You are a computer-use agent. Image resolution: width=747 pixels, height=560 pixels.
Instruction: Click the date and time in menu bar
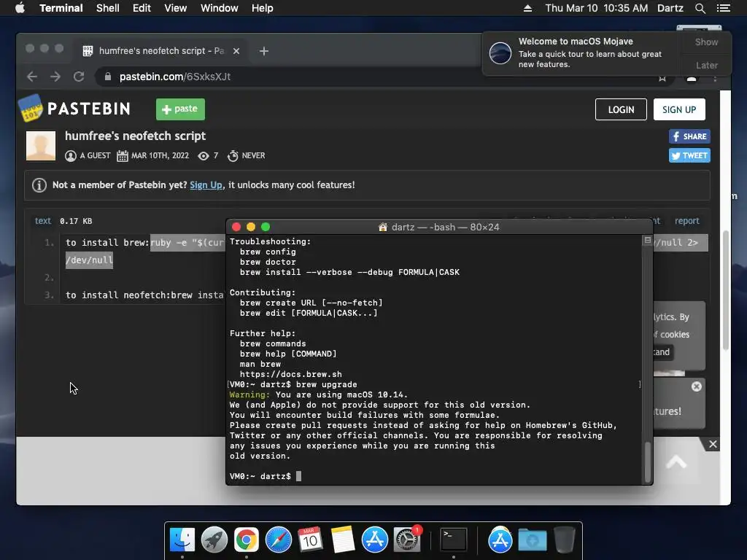[597, 8]
